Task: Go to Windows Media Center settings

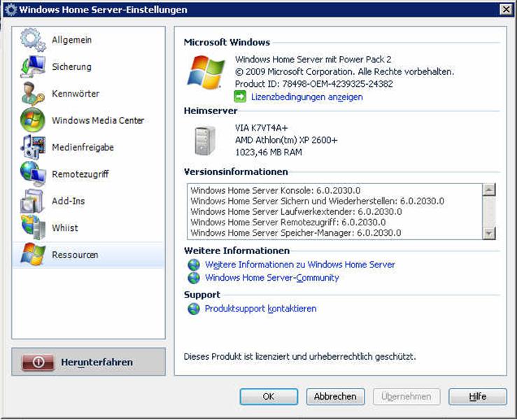Action: pos(98,120)
